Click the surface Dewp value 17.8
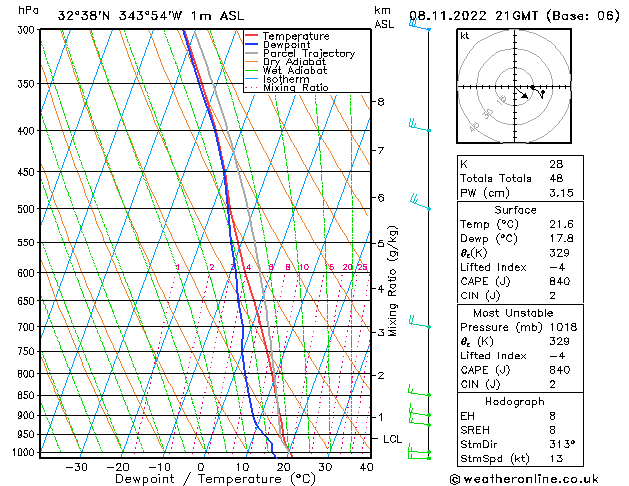This screenshot has height=486, width=629. pyautogui.click(x=561, y=239)
